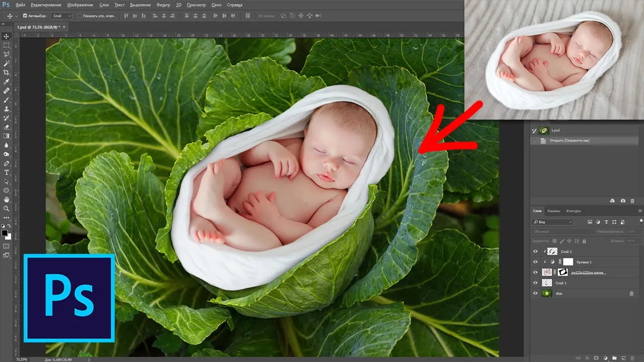The height and width of the screenshot is (362, 644).
Task: Select the Pen tool
Action: coord(7,163)
